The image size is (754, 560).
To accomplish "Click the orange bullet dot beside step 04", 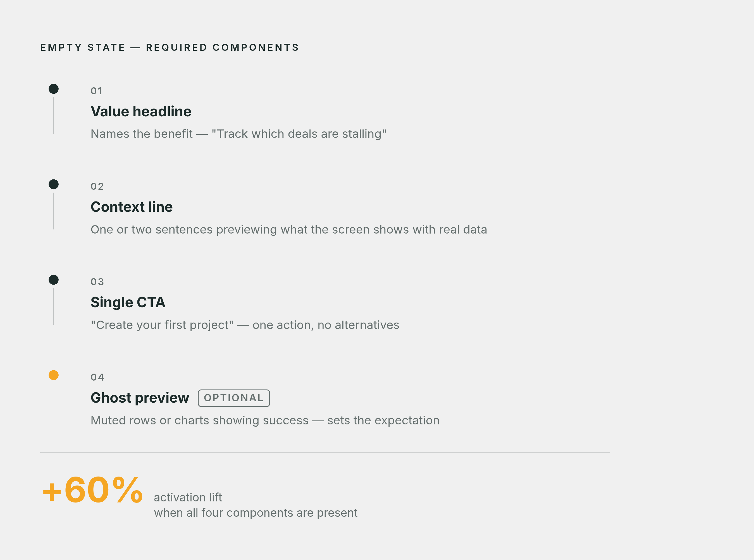I will point(54,375).
